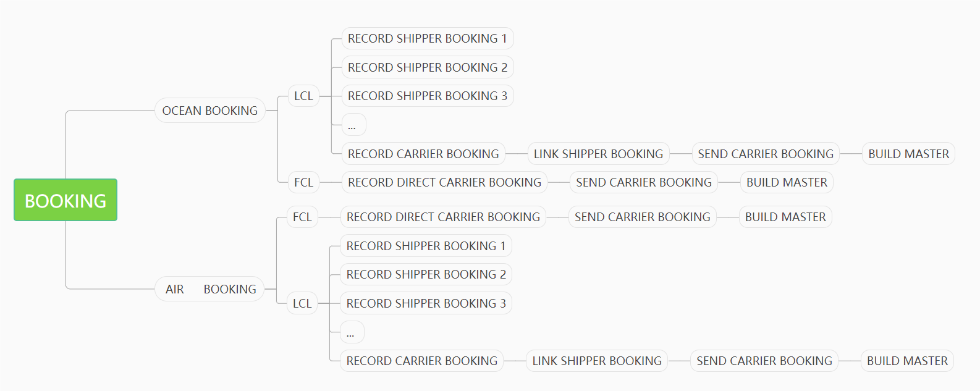
Task: Select the green BOOKING root node
Action: [x=65, y=200]
